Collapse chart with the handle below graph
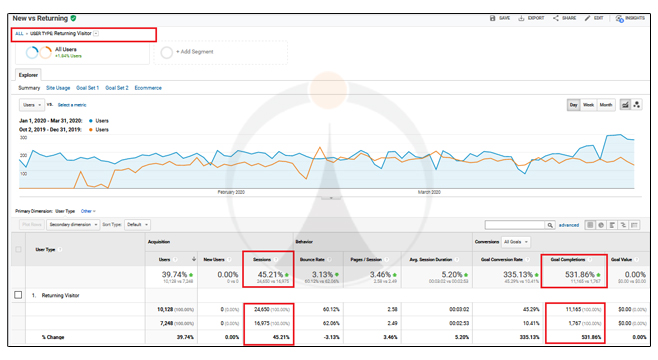This screenshot has width=658, height=360. (331, 198)
